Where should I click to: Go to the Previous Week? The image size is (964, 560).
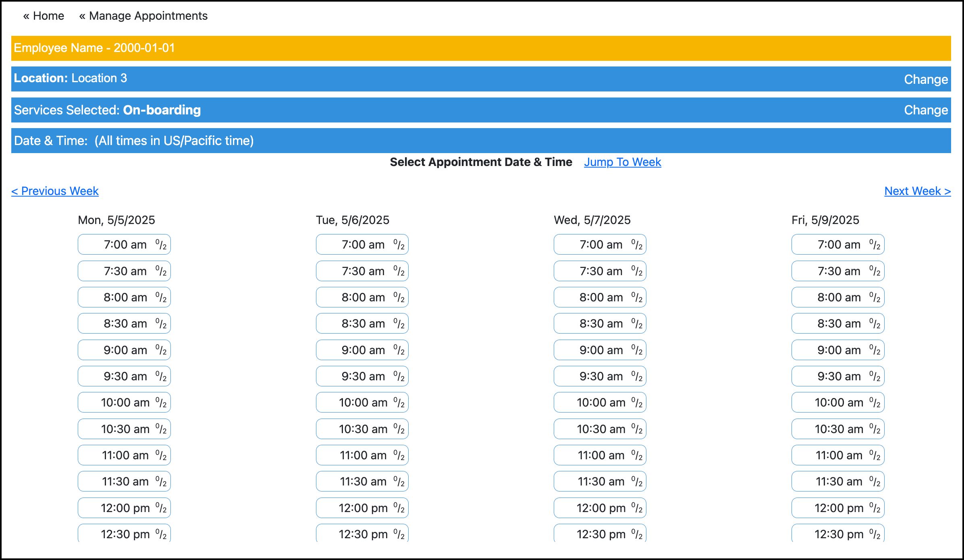coord(55,191)
